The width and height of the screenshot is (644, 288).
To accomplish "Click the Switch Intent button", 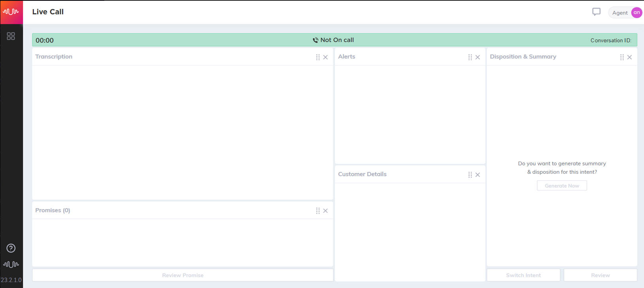I will click(523, 275).
